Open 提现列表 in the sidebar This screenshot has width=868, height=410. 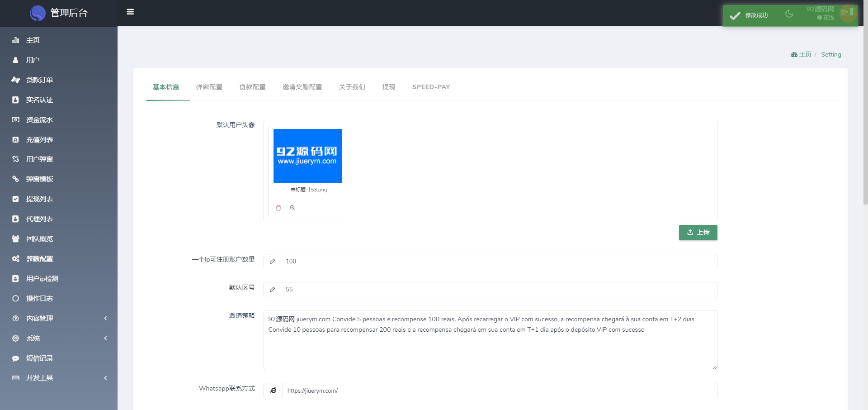[x=59, y=199]
